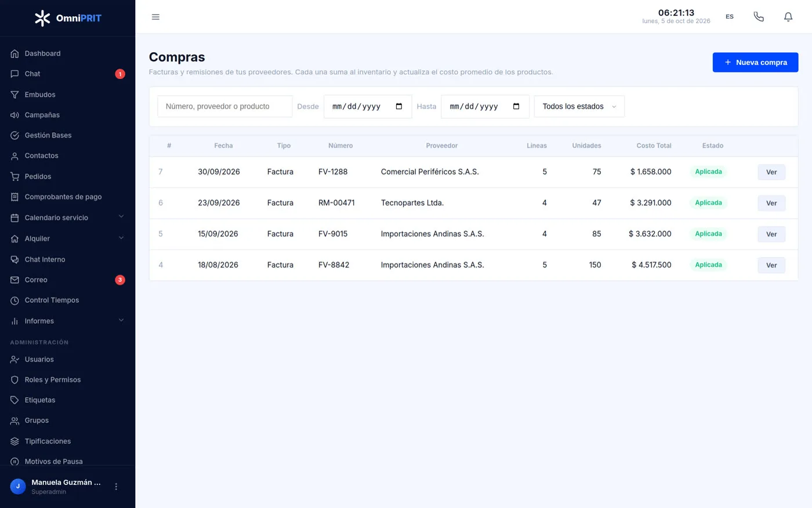Click the Embudos funnel icon
Screen dimensions: 812x508
[15, 95]
